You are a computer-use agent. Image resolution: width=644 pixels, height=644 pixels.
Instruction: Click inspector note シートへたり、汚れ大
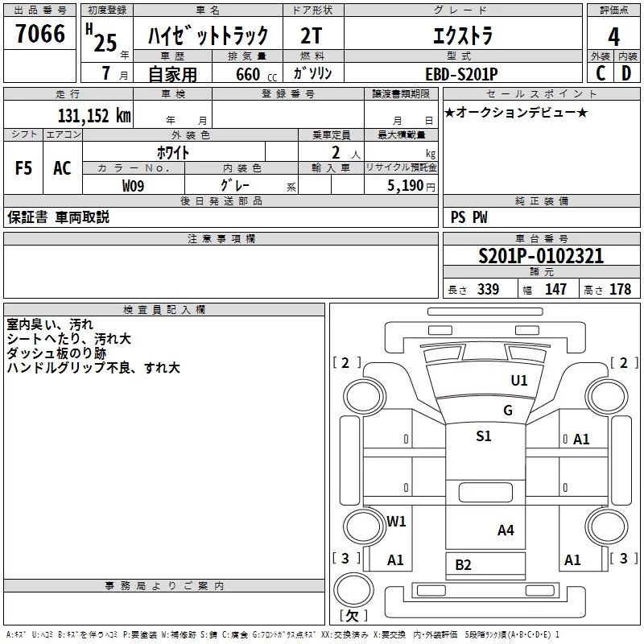pyautogui.click(x=68, y=339)
